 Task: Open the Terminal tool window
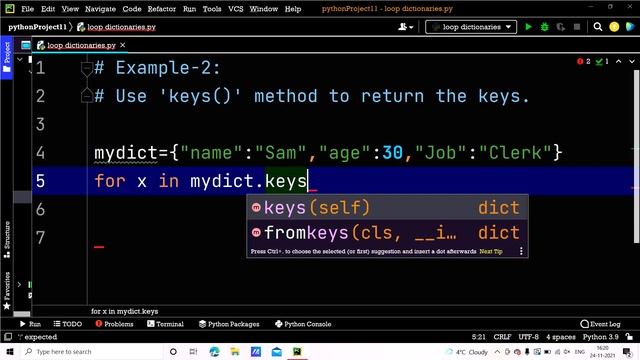[165, 324]
